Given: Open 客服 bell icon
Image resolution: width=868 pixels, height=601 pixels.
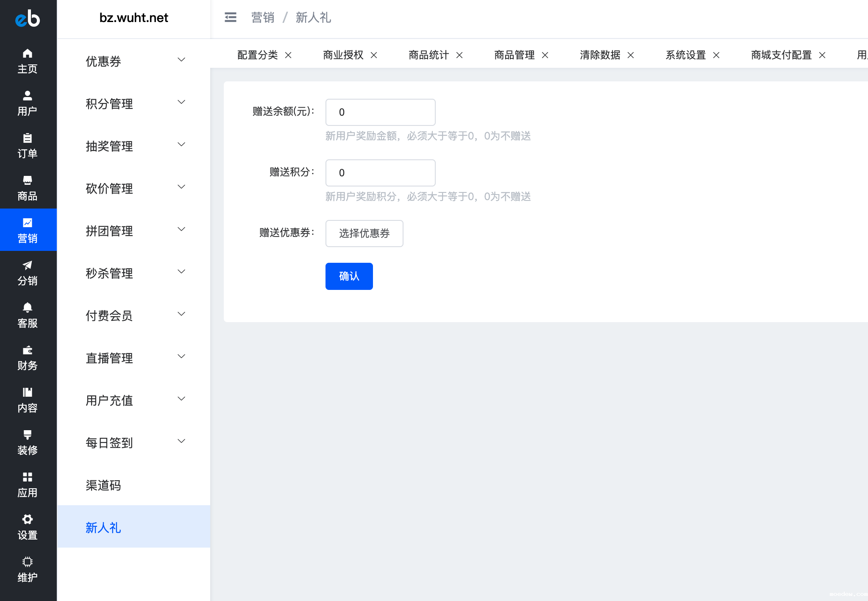Looking at the screenshot, I should pos(28,308).
